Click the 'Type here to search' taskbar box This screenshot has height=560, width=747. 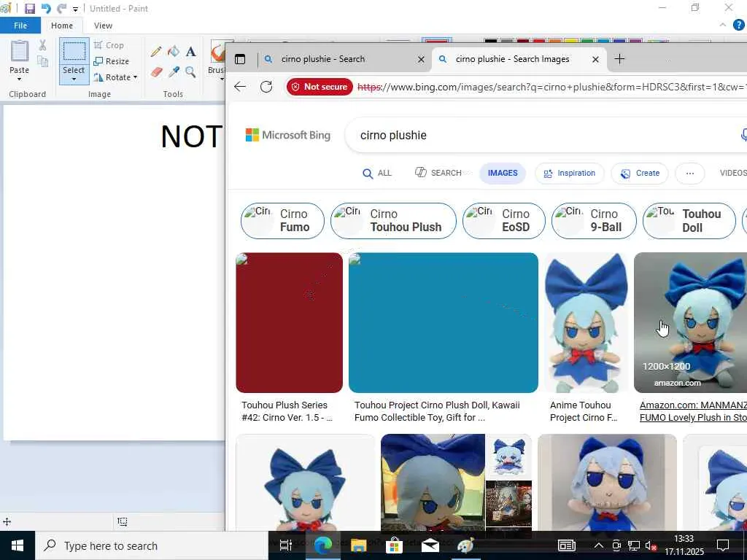pyautogui.click(x=152, y=545)
